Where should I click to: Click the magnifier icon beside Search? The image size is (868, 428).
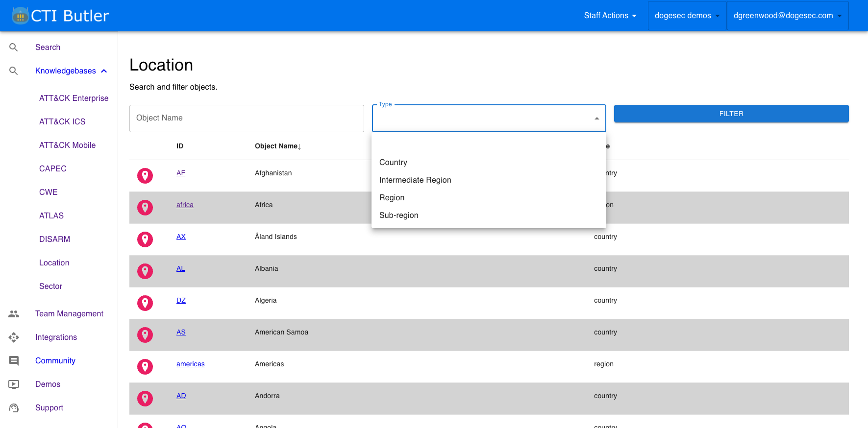click(x=14, y=48)
